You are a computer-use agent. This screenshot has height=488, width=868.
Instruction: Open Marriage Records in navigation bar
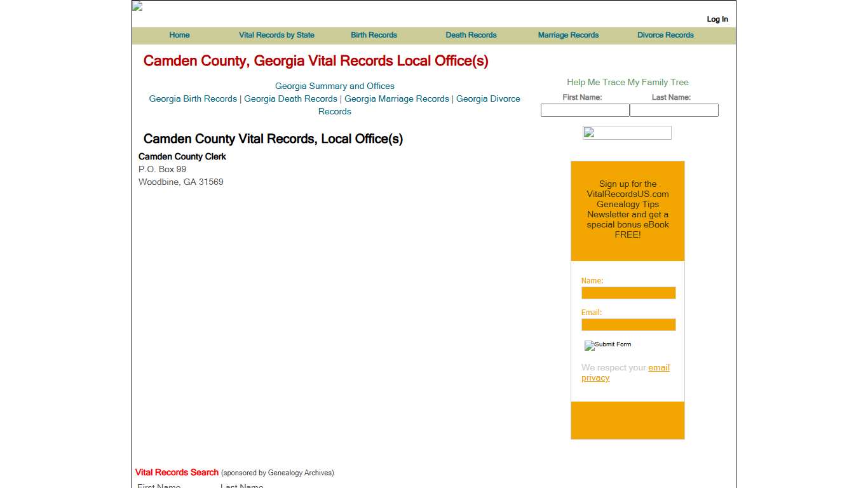(568, 35)
